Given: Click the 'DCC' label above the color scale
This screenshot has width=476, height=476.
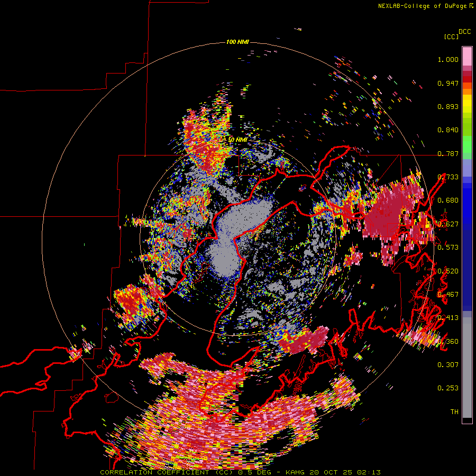Looking at the screenshot, I should (x=464, y=32).
